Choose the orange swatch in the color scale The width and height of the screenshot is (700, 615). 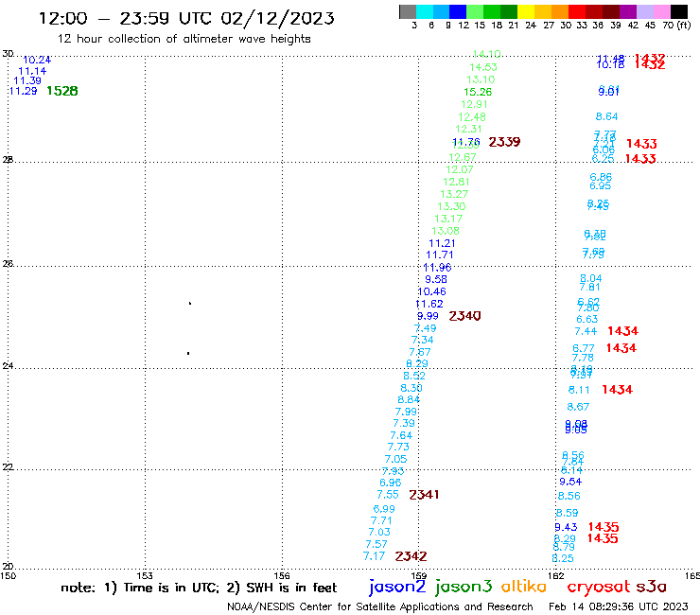[x=560, y=11]
